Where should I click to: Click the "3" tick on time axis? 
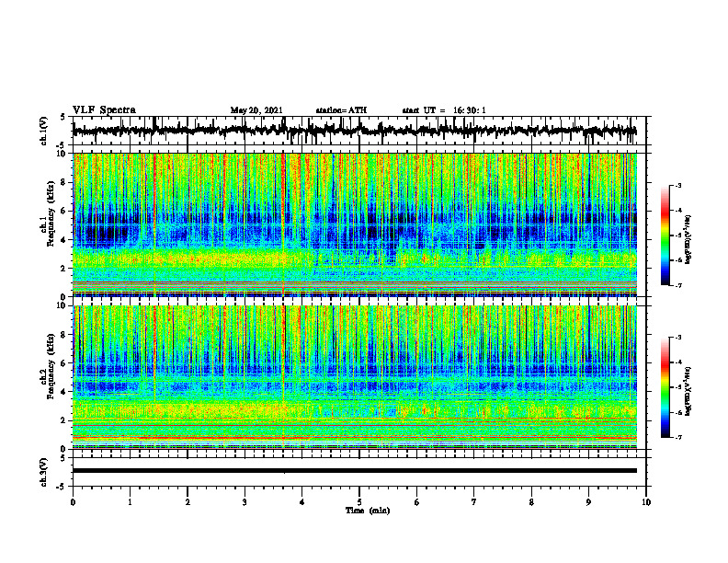[245, 502]
